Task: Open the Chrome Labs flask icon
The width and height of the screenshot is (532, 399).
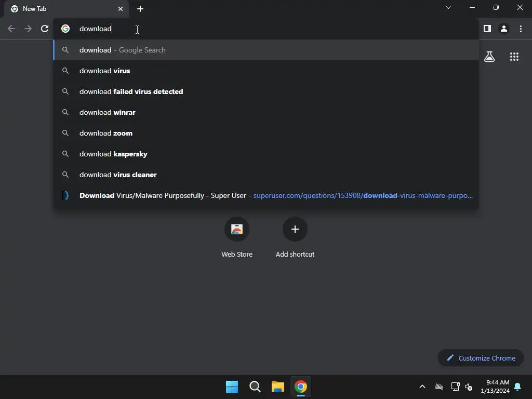Action: 489,57
